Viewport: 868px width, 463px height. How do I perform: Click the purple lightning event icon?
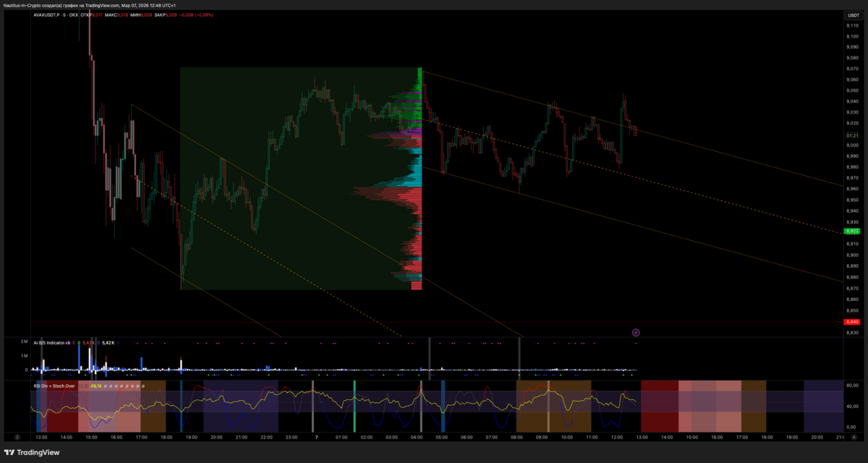(x=636, y=333)
